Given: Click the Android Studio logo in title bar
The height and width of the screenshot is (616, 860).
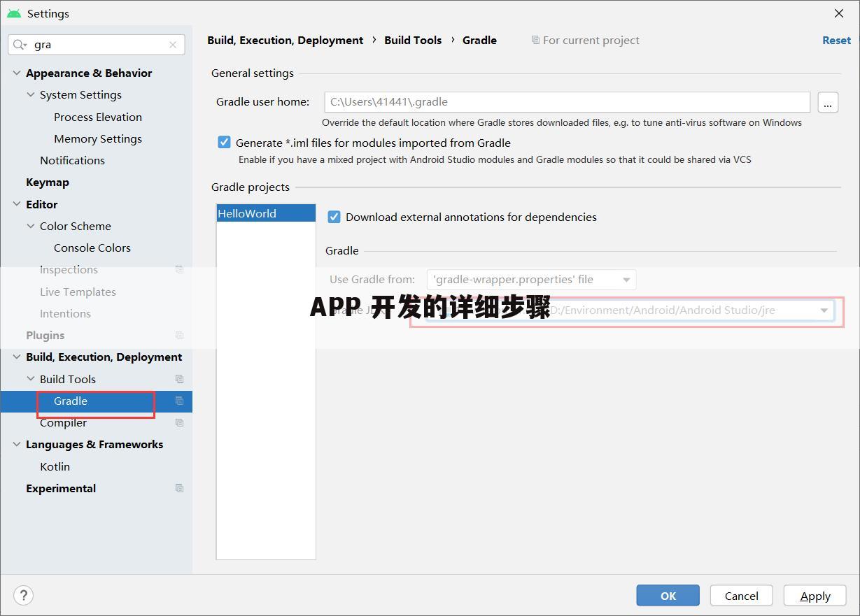Looking at the screenshot, I should click(14, 13).
